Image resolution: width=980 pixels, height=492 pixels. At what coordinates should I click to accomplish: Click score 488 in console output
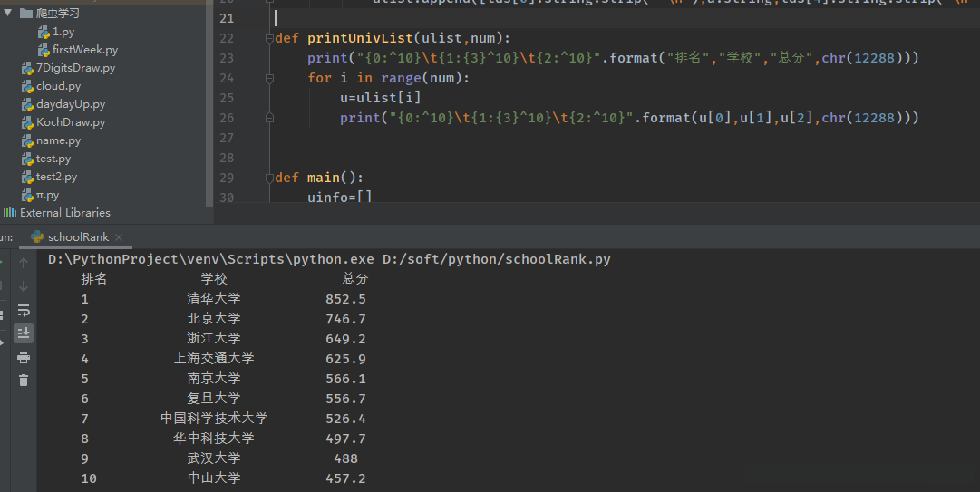click(345, 458)
